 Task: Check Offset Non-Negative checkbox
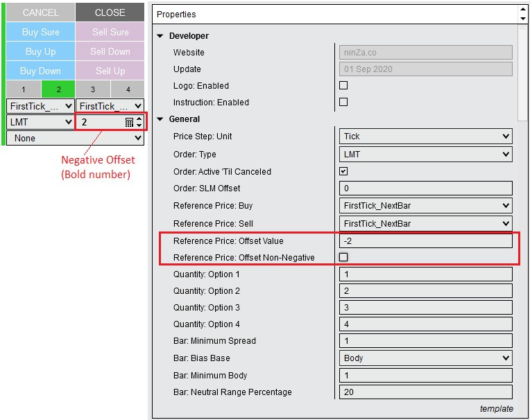(x=343, y=257)
